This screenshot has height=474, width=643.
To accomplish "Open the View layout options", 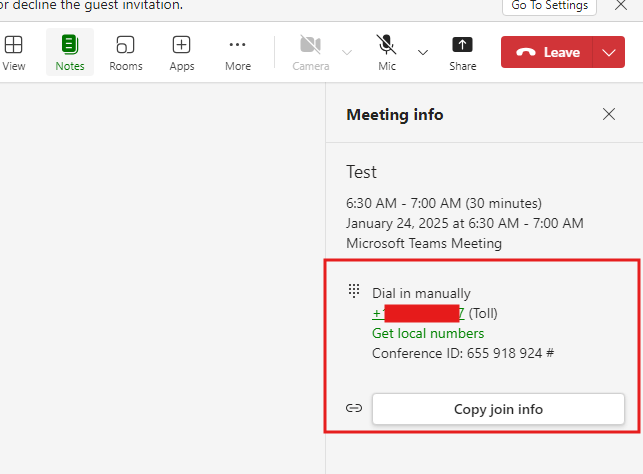I will click(x=13, y=52).
